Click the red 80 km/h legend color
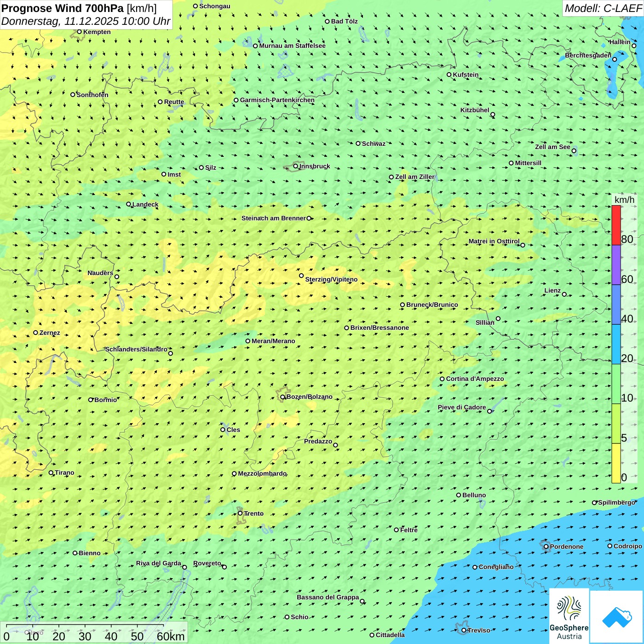 pos(616,225)
